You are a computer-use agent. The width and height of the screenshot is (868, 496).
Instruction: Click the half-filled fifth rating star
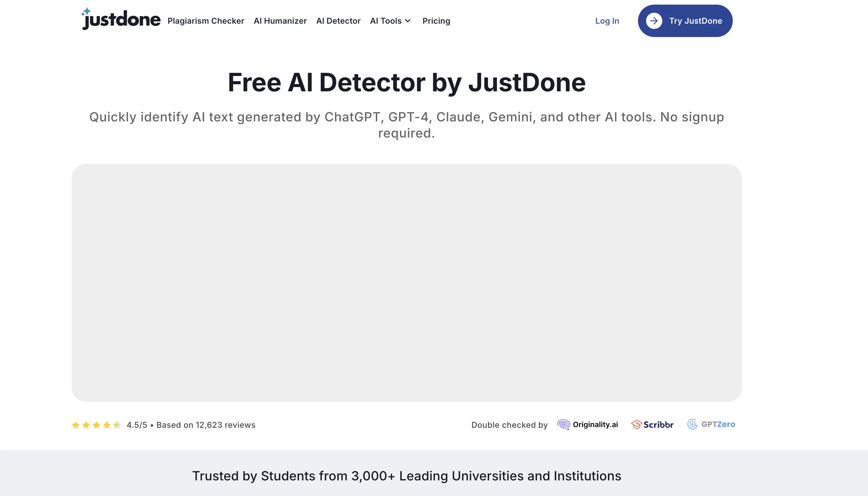coord(117,425)
